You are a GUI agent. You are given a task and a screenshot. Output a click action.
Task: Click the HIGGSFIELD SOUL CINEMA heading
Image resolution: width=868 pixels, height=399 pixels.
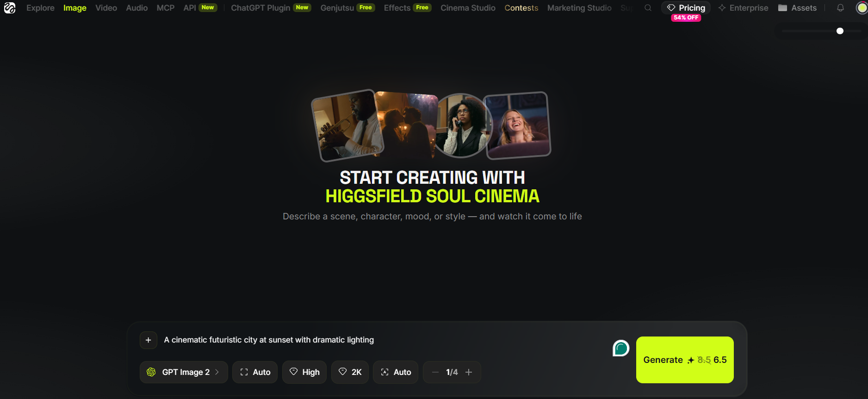433,196
